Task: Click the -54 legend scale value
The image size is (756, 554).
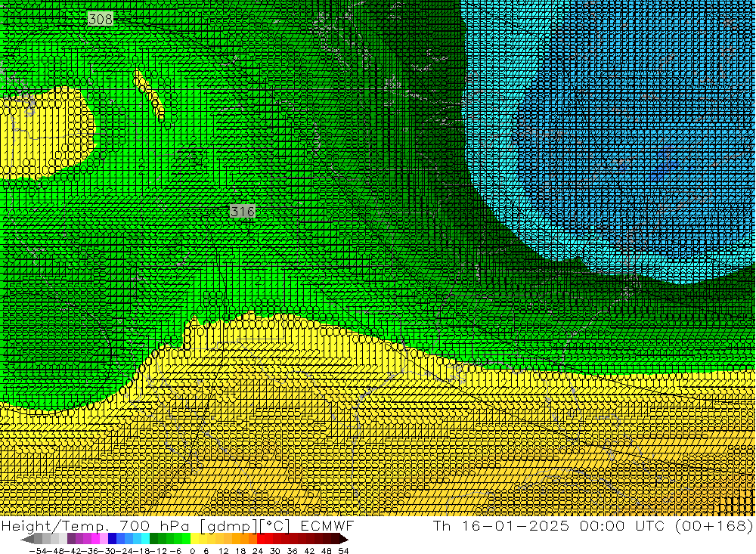Action: [38, 551]
